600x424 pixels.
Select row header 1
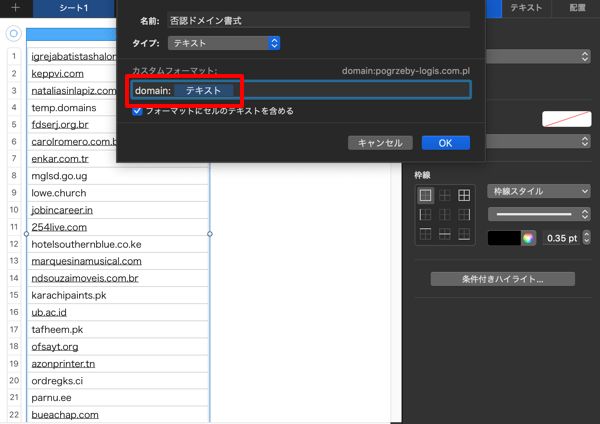pyautogui.click(x=14, y=56)
